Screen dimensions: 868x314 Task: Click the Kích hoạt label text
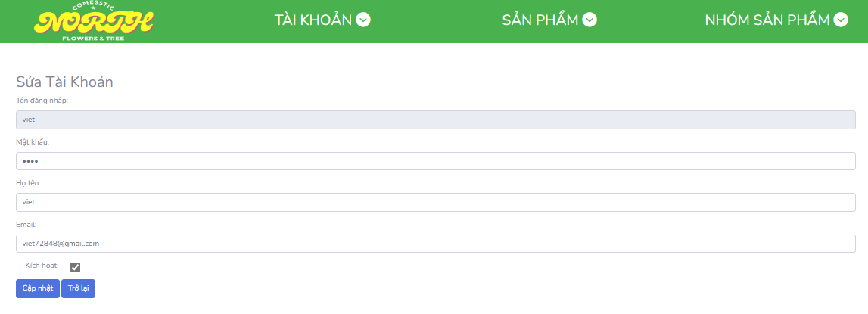coord(41,266)
